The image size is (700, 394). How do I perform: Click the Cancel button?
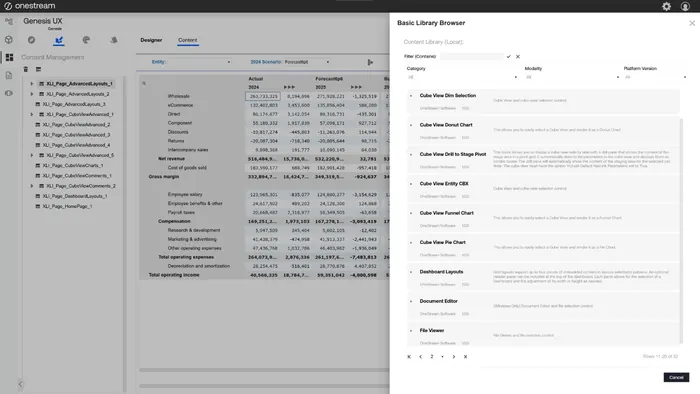(676, 377)
